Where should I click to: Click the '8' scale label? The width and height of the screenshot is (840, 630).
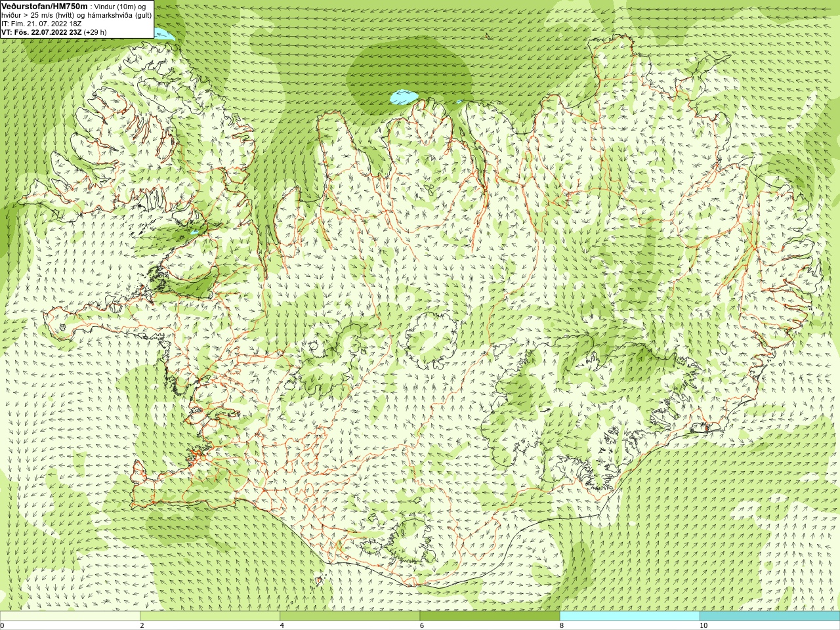coord(562,626)
